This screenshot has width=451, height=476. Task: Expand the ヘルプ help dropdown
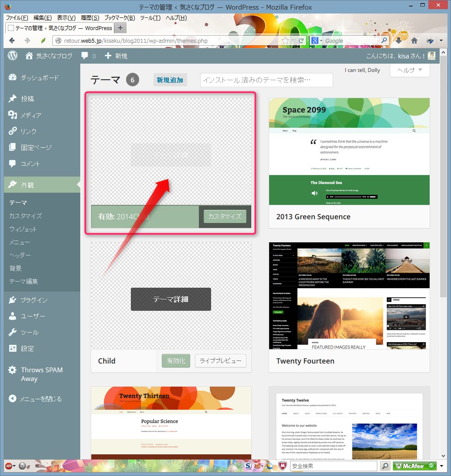(410, 70)
